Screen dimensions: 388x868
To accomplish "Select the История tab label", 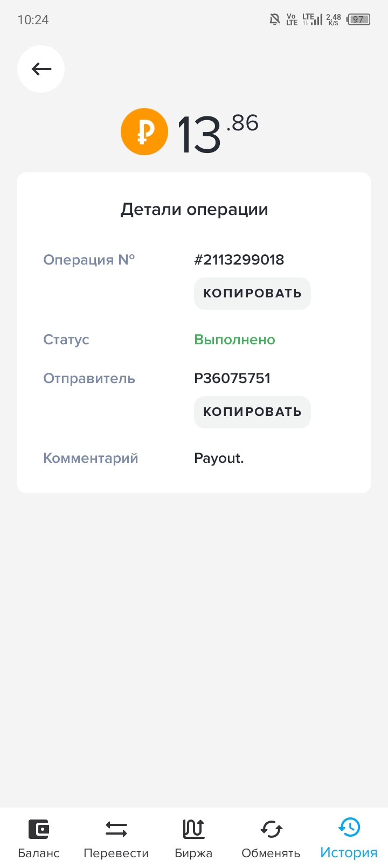I will (349, 853).
